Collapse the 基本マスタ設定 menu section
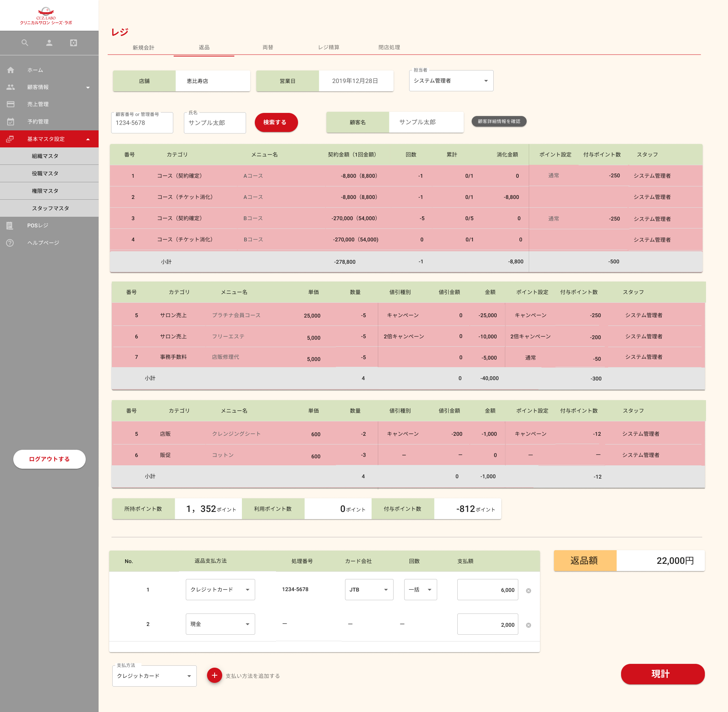 point(88,139)
